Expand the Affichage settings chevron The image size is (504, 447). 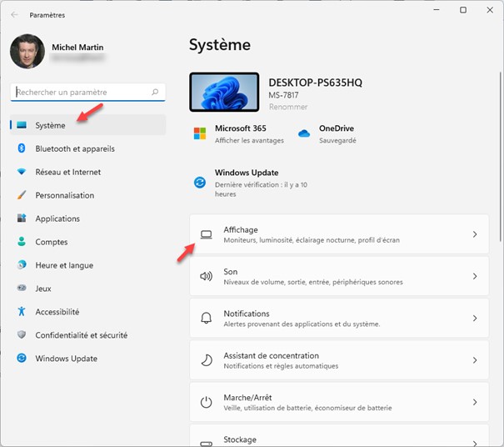(x=475, y=234)
